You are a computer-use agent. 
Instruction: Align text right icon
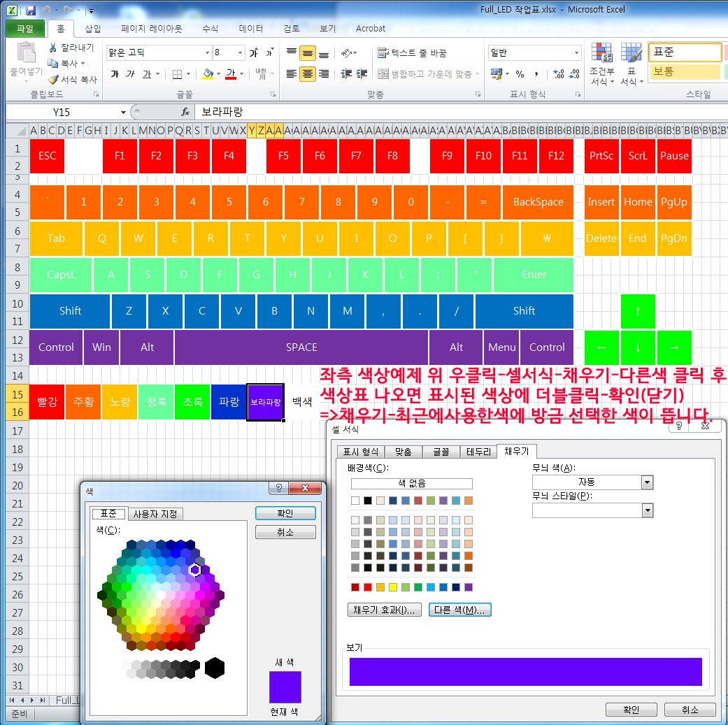click(324, 74)
